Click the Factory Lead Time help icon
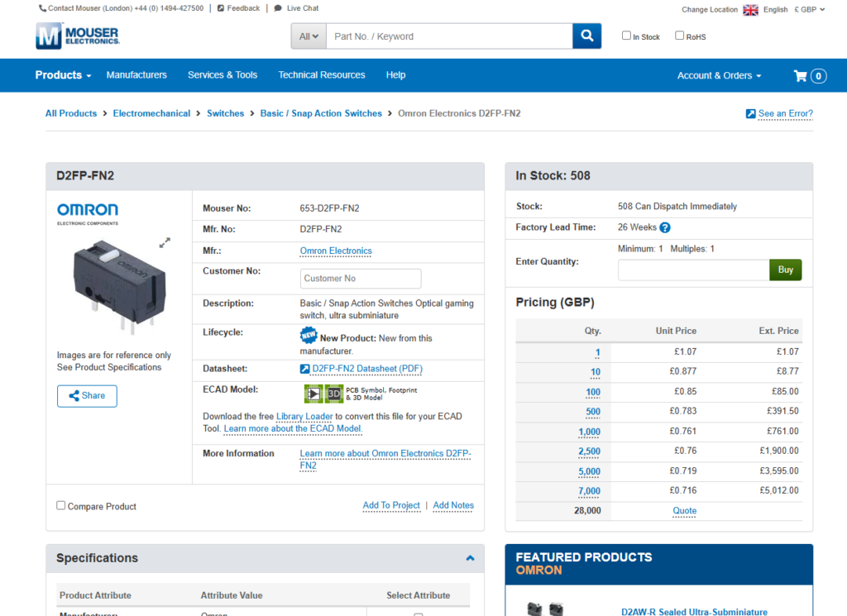Screen dimensions: 847x616 [x=665, y=228]
